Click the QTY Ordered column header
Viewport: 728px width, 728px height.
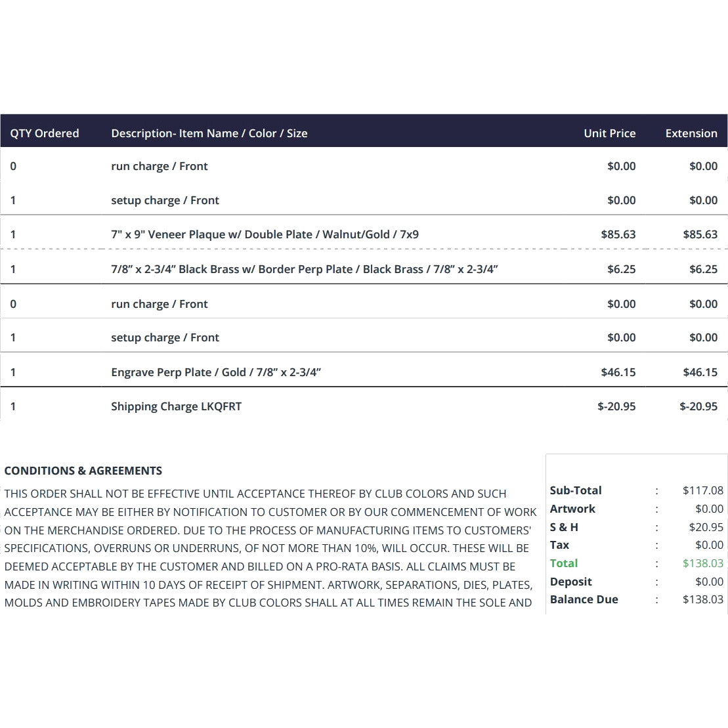point(45,133)
